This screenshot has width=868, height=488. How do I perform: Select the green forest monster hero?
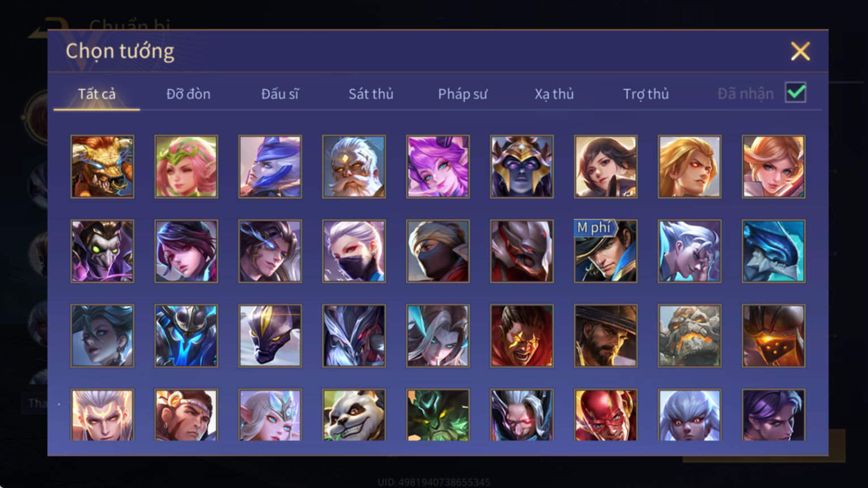tap(438, 415)
